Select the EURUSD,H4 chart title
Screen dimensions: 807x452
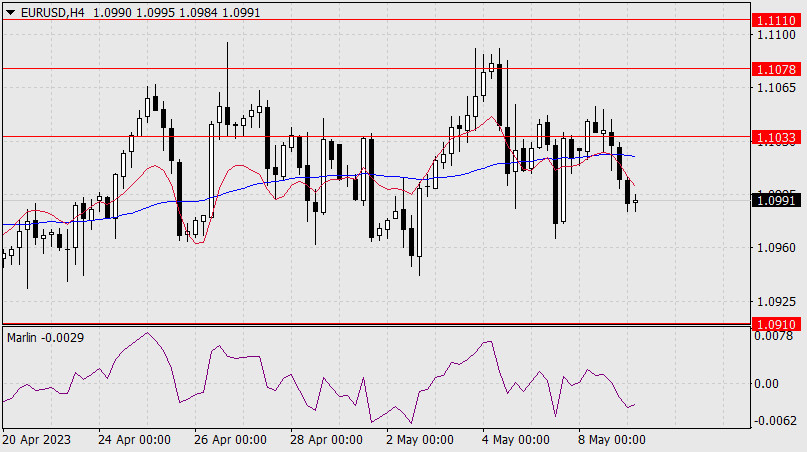pos(50,9)
